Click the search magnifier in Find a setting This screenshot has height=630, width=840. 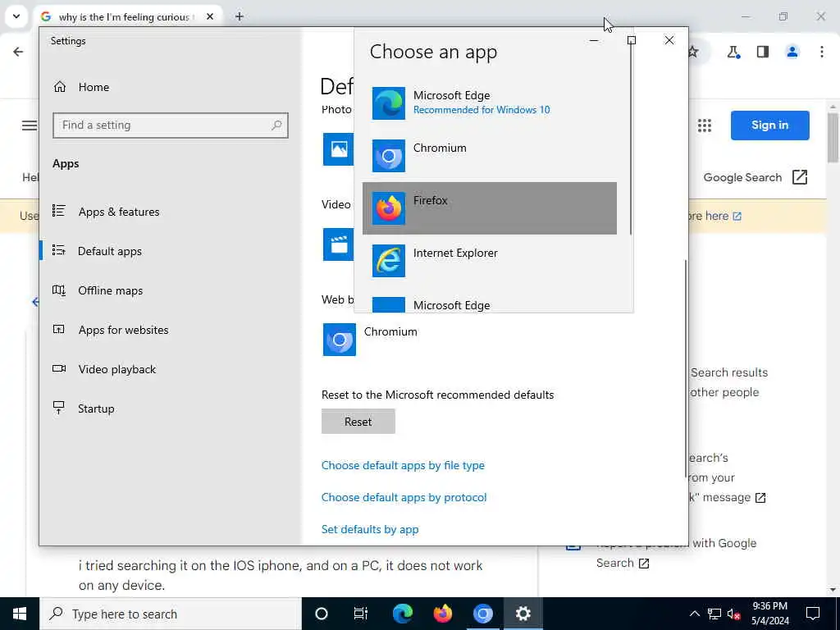[276, 126]
